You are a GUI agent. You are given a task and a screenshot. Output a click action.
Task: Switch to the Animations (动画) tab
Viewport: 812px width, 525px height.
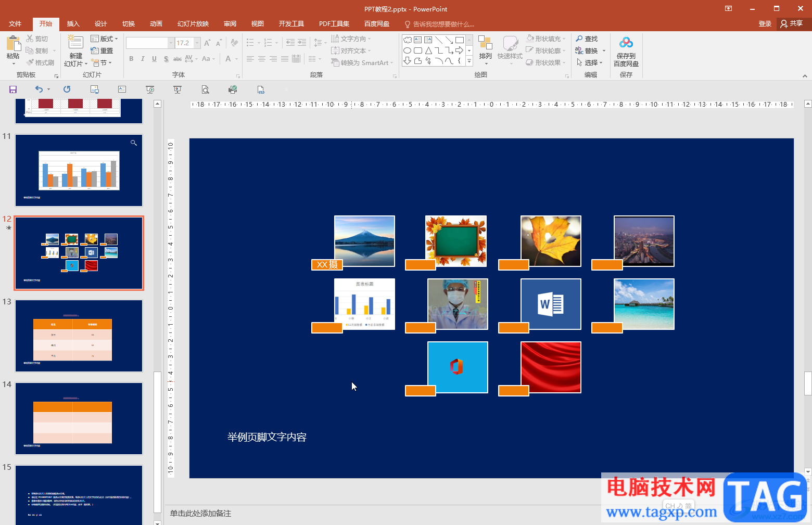tap(156, 24)
